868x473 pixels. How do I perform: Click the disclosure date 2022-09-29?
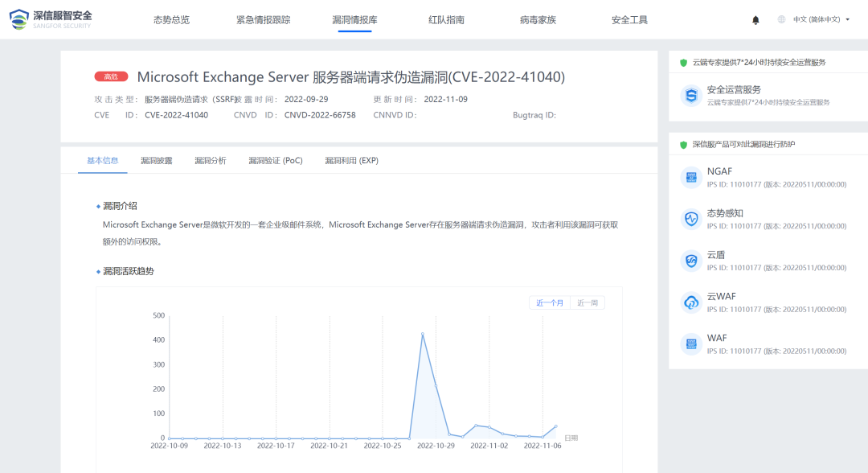[306, 99]
